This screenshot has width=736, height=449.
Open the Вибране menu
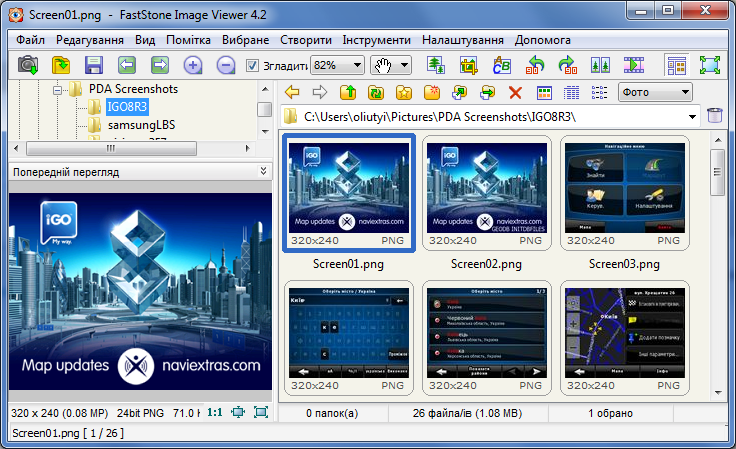pos(245,40)
